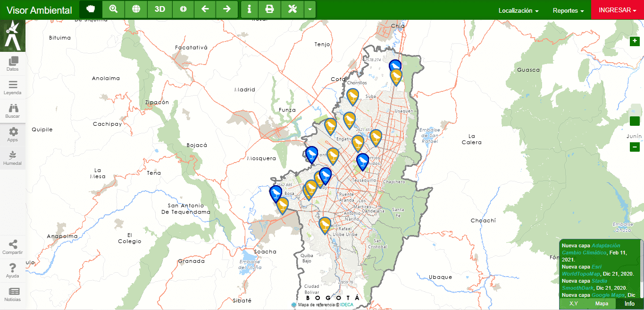
Task: Switch to the Mapa tab
Action: tap(602, 303)
